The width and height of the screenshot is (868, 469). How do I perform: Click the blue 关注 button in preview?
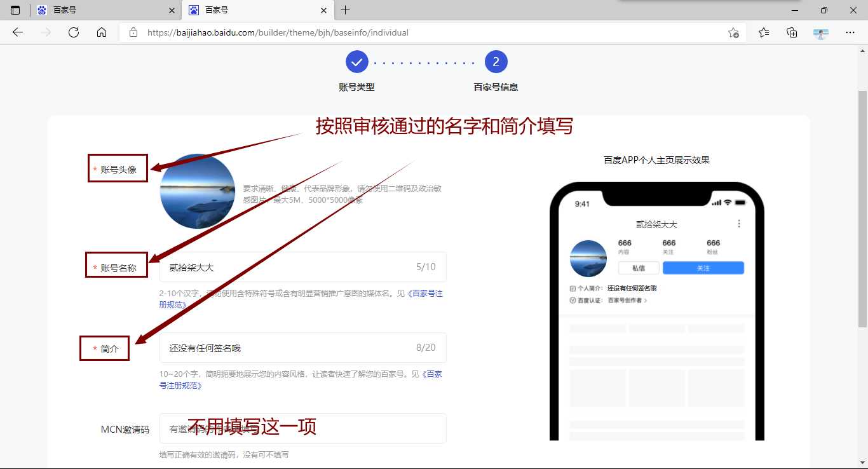pyautogui.click(x=703, y=268)
